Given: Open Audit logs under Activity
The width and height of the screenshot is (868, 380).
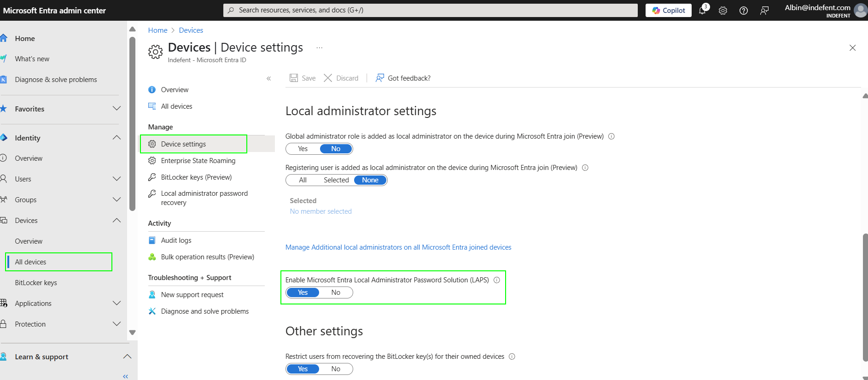Looking at the screenshot, I should coord(176,240).
